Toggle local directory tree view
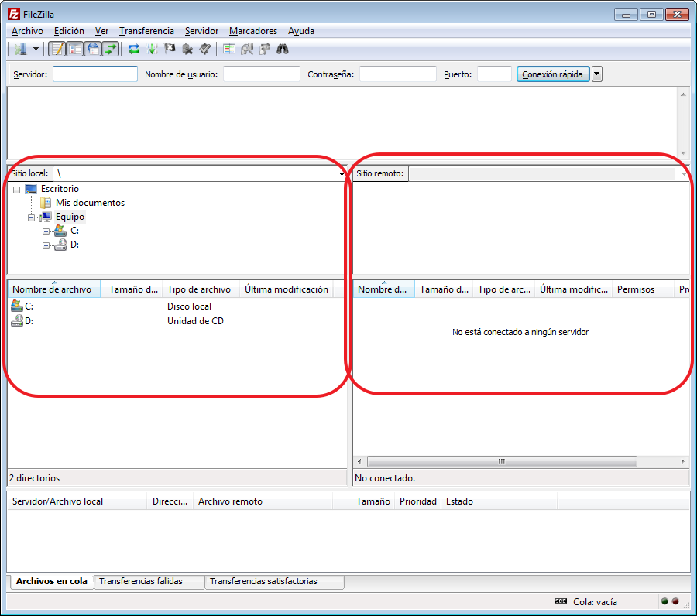This screenshot has height=616, width=697. [74, 50]
